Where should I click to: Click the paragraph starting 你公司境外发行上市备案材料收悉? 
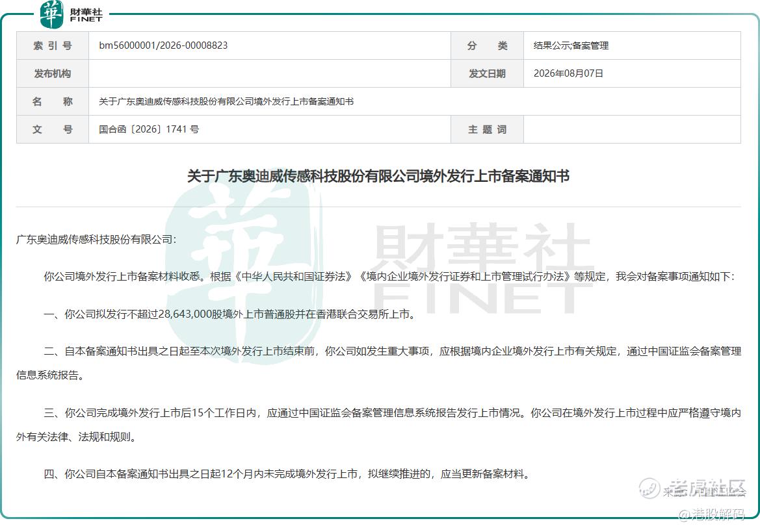(389, 277)
